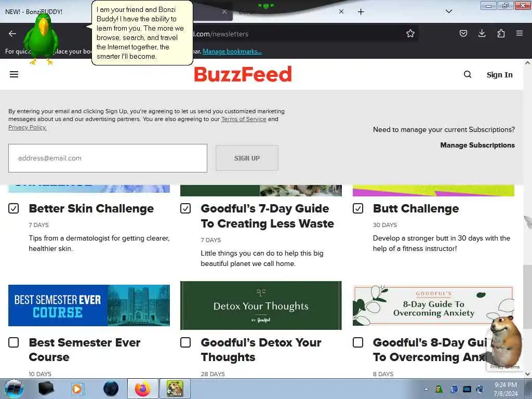The image size is (532, 399).
Task: Uncheck the Better Skin Challenge checkbox
Action: click(x=14, y=208)
